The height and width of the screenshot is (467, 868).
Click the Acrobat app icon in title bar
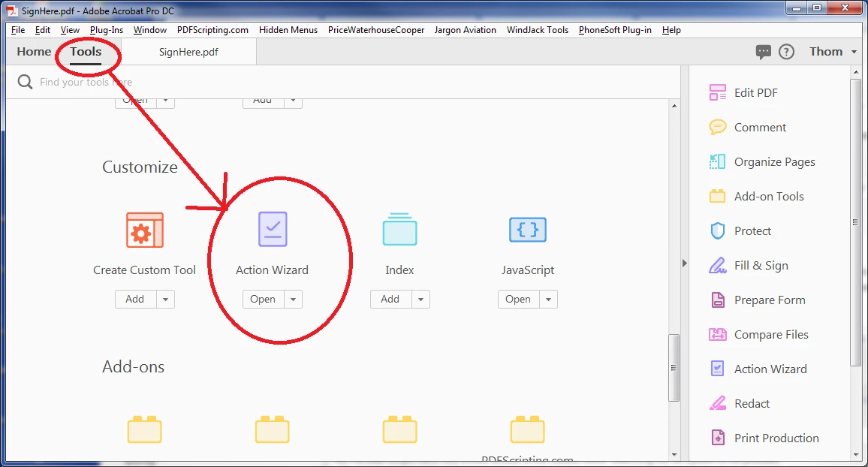(x=11, y=11)
